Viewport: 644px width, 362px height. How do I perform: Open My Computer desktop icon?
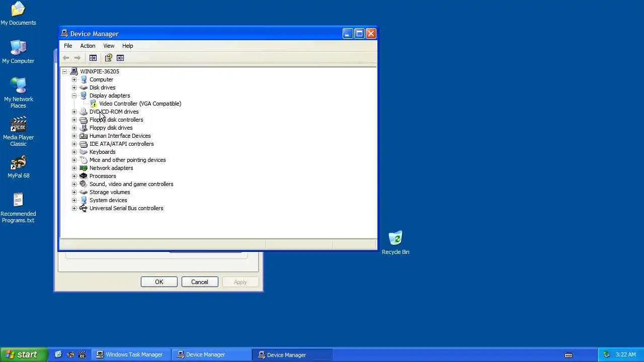coord(18,47)
